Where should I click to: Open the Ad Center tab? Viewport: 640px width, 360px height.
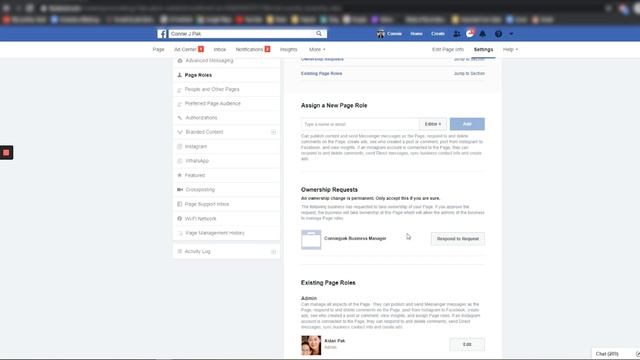click(x=189, y=49)
